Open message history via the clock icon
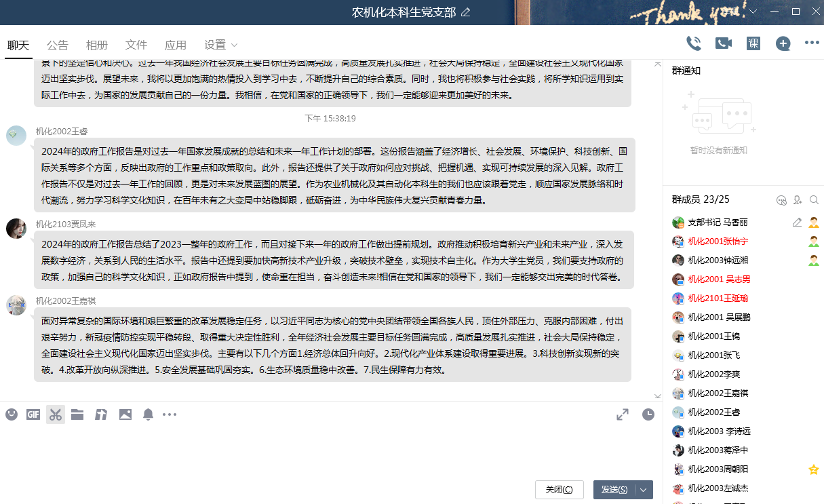The image size is (824, 504). tap(648, 414)
